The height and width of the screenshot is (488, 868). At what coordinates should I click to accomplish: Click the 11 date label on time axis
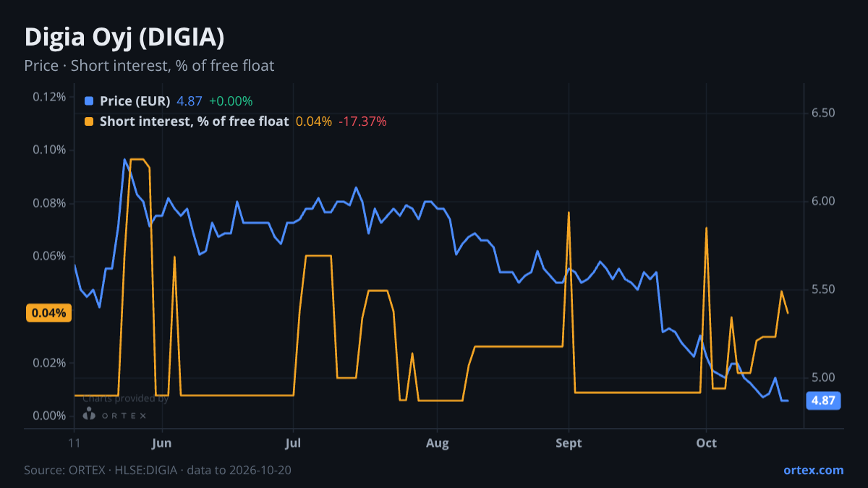(75, 442)
